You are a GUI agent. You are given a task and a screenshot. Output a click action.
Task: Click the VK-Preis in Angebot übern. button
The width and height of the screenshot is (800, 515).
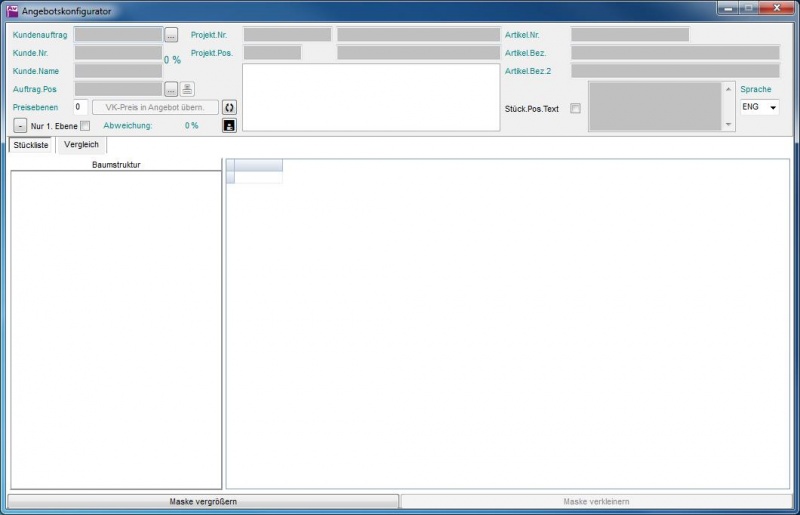(155, 107)
